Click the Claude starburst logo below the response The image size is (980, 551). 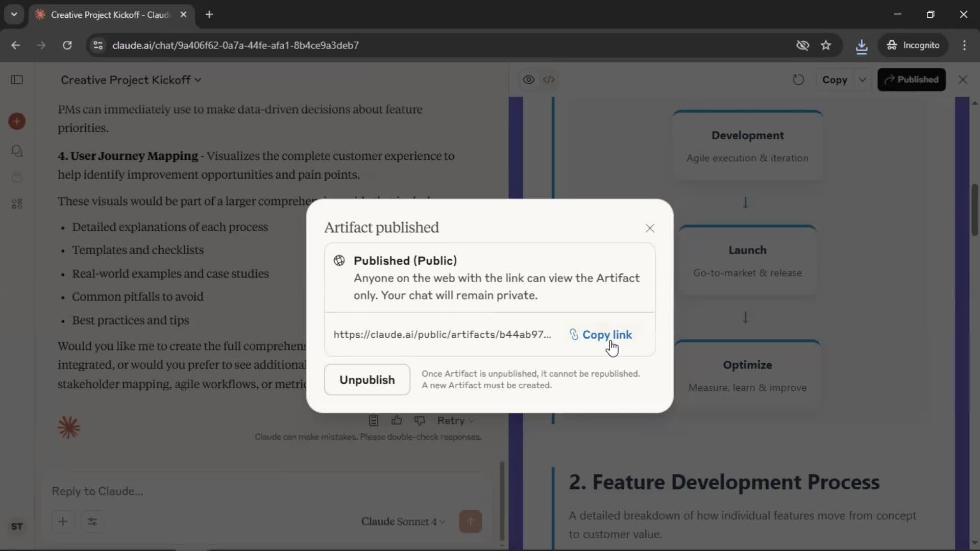(69, 428)
